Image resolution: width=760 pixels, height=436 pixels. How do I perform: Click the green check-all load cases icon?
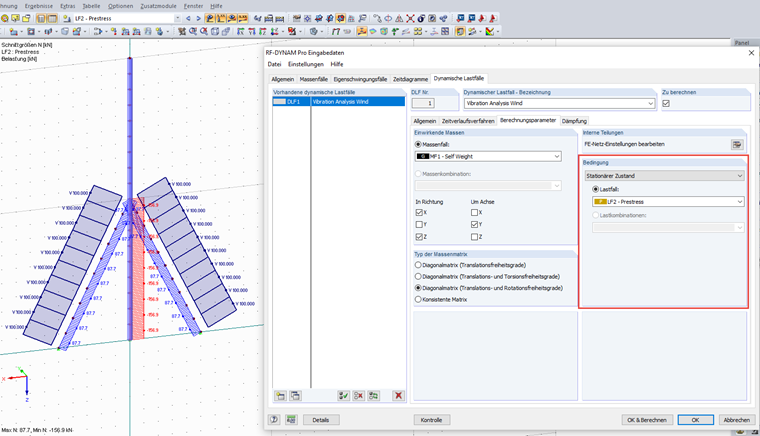pos(344,396)
